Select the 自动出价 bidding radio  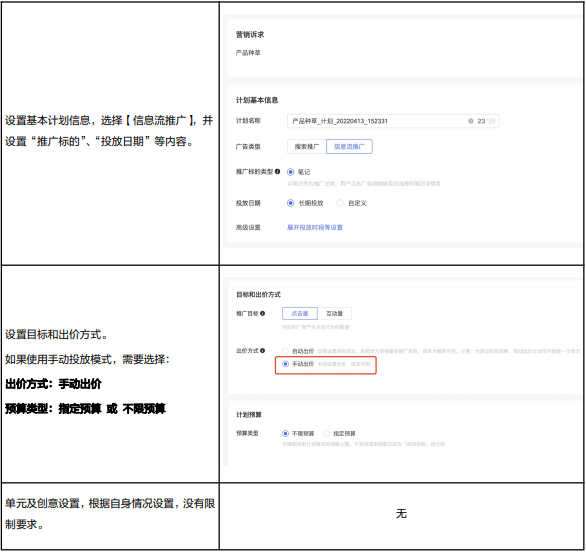tap(286, 351)
